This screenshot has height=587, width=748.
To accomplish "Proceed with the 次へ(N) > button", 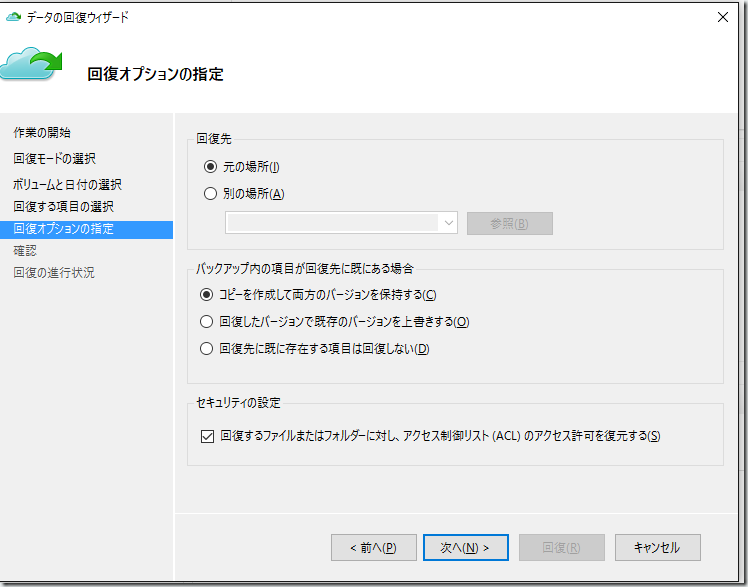I will [466, 547].
